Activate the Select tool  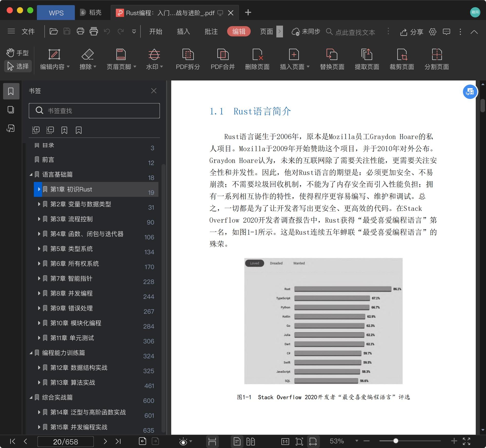18,66
